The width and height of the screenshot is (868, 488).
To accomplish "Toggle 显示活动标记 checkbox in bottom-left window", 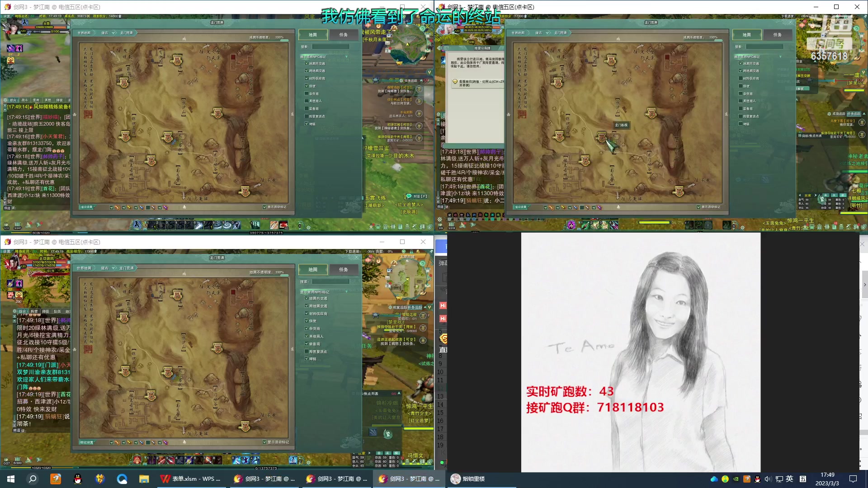I will 264,442.
